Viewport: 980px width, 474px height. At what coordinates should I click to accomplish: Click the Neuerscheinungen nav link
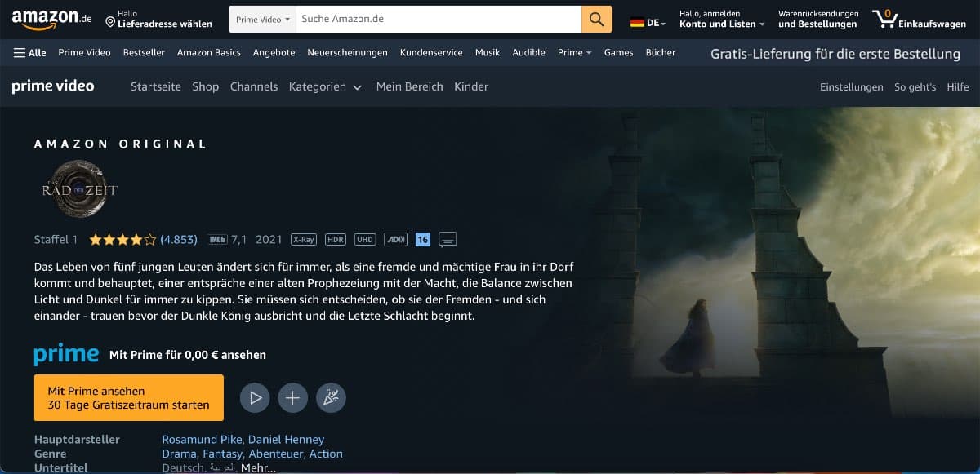pyautogui.click(x=347, y=52)
